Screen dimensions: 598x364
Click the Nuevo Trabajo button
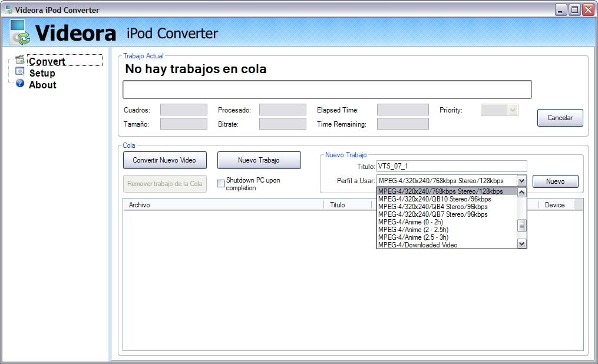tap(259, 160)
